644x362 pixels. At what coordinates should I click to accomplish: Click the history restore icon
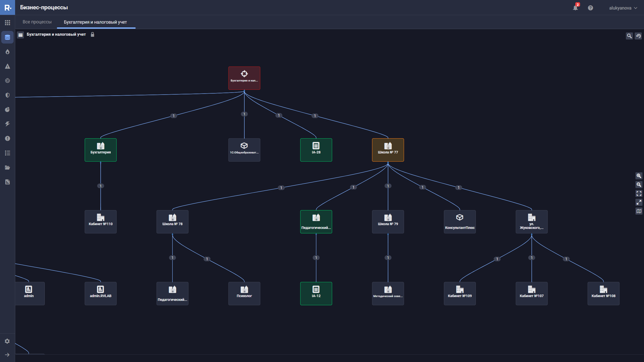pyautogui.click(x=638, y=36)
